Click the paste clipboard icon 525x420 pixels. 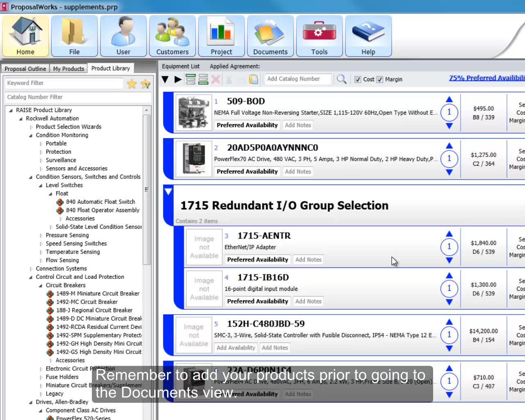[x=254, y=79]
